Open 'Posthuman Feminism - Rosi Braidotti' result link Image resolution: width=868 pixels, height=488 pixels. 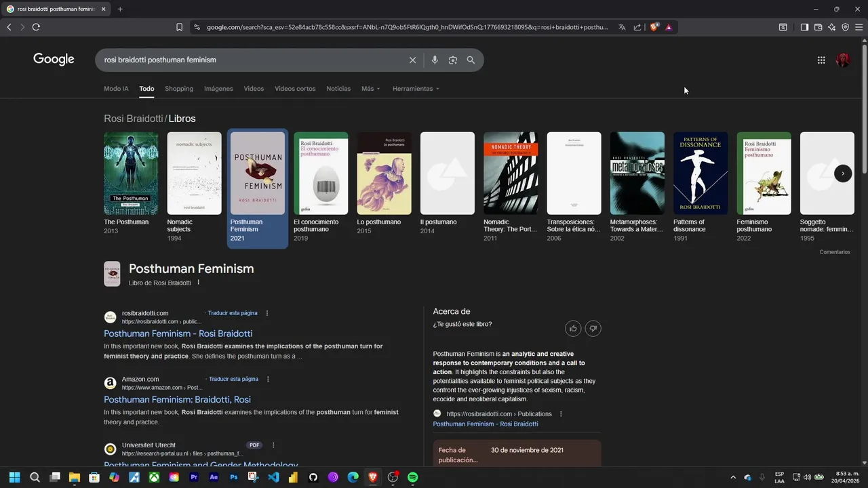coord(178,333)
